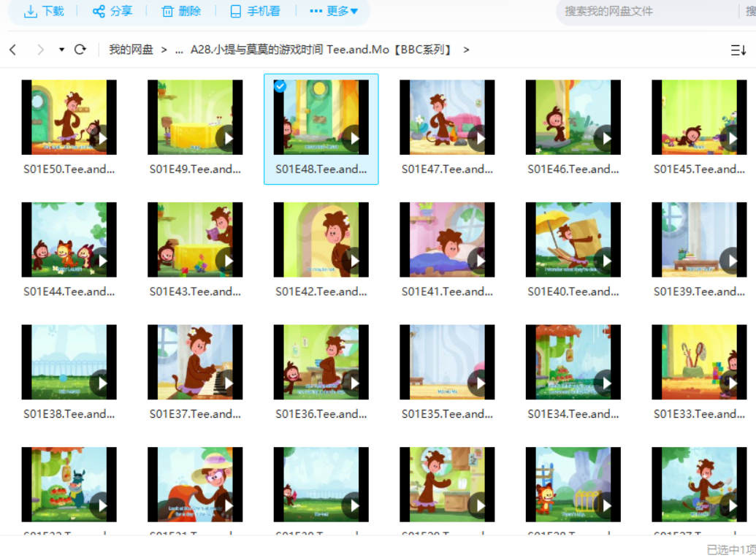756x558 pixels.
Task: Go forward with the right arrow icon
Action: click(x=40, y=50)
